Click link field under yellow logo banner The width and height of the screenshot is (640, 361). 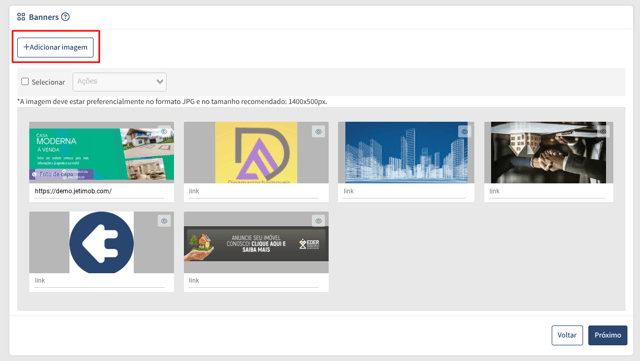click(x=253, y=191)
